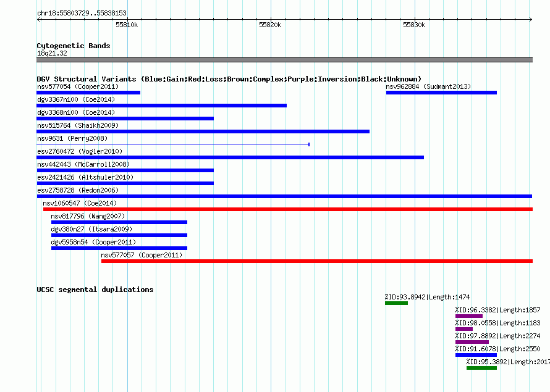Click the blue bar for nsv817796
This screenshot has width=550, height=392.
tap(119, 222)
